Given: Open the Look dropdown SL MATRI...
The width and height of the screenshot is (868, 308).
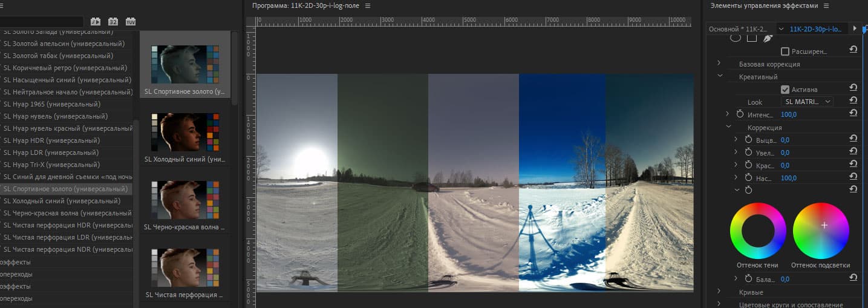Looking at the screenshot, I should (807, 102).
